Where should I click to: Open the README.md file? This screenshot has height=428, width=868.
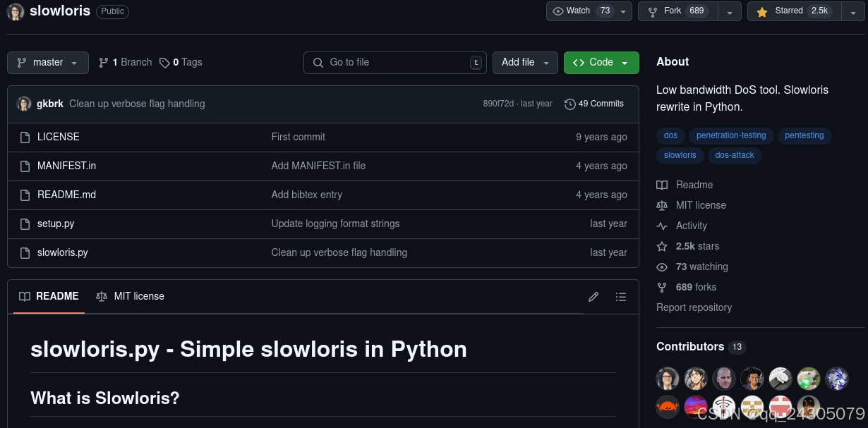click(x=66, y=195)
